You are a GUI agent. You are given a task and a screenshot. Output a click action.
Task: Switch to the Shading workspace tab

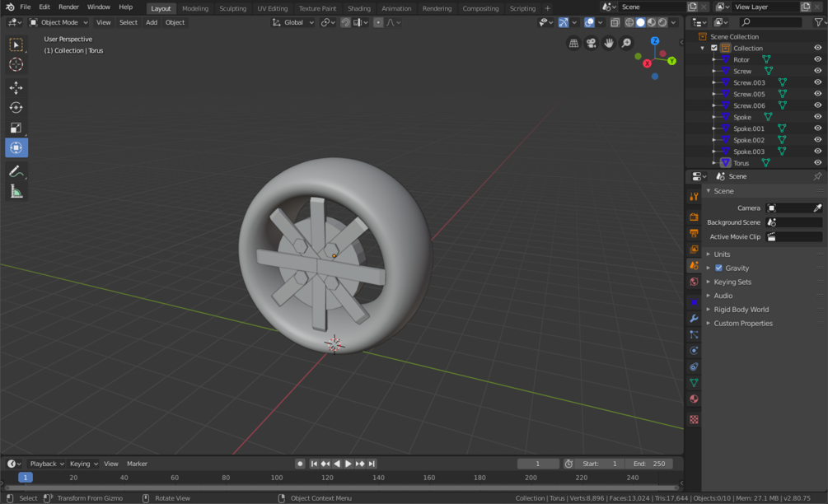click(359, 8)
